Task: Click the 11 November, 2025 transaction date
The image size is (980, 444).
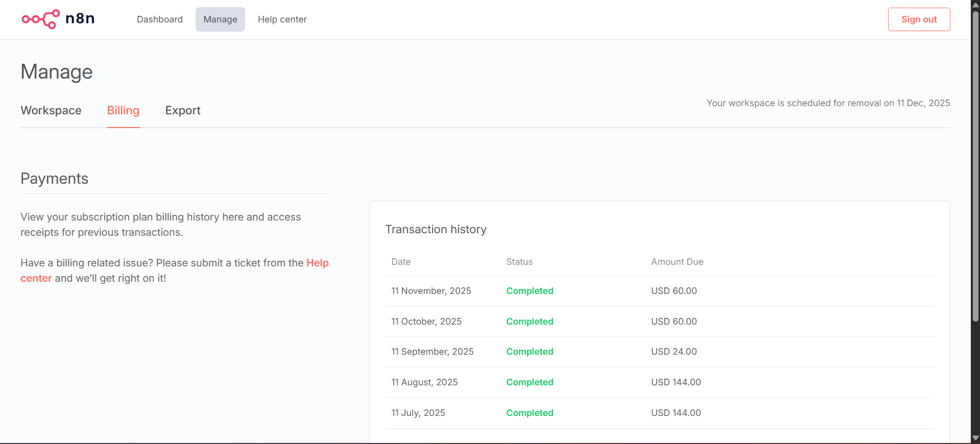Action: [431, 291]
